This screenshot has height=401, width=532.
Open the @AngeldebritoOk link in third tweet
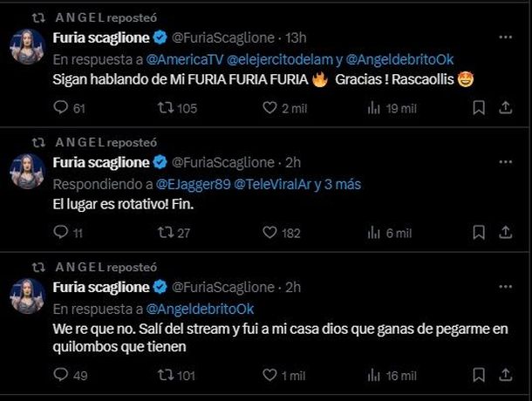(196, 308)
